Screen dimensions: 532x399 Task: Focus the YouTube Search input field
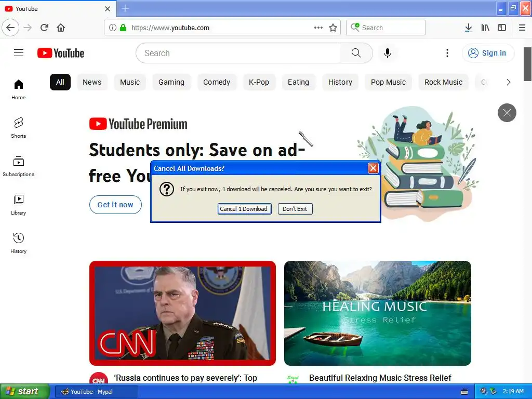click(x=238, y=53)
